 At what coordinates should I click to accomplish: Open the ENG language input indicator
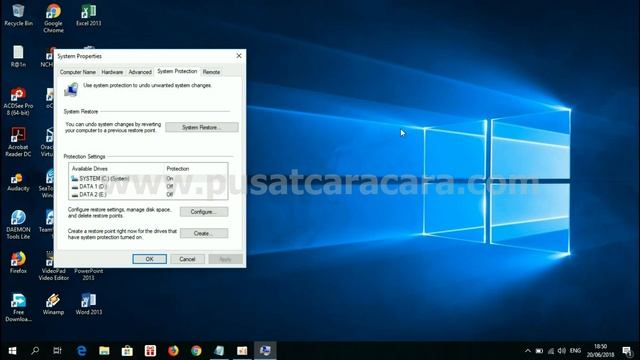(x=575, y=351)
